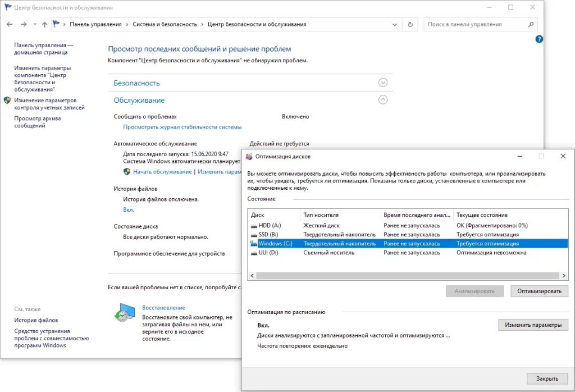Open the Панель управления breadcrumb

(x=95, y=24)
